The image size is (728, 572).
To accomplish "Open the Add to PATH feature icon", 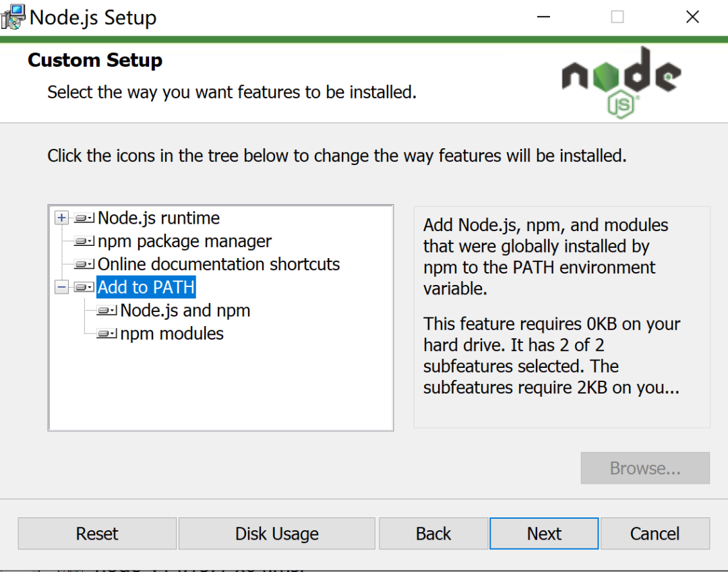I will click(84, 287).
